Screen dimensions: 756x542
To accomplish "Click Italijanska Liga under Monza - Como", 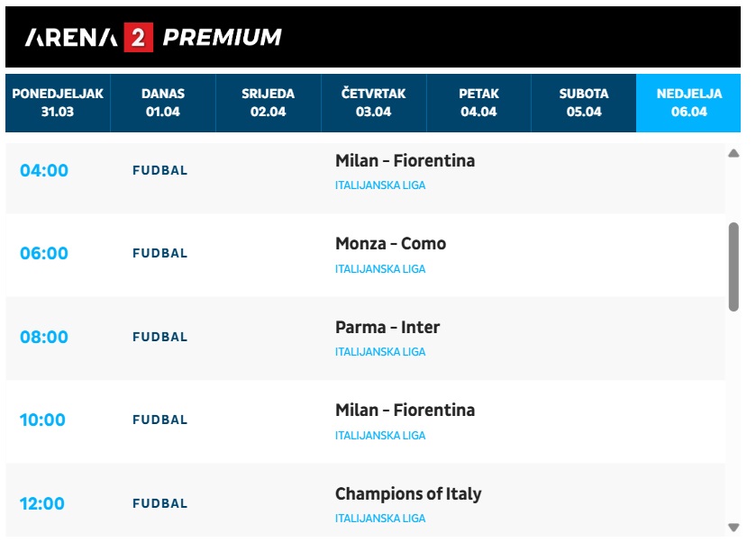I will click(380, 269).
